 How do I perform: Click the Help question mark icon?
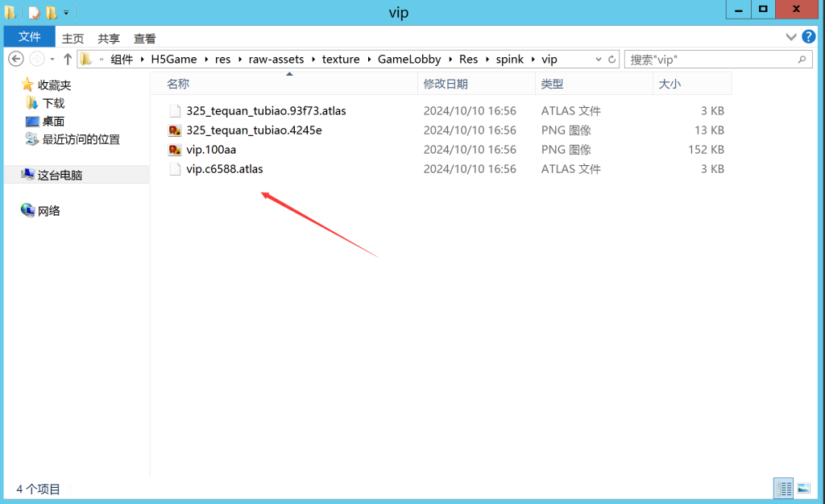pyautogui.click(x=808, y=37)
